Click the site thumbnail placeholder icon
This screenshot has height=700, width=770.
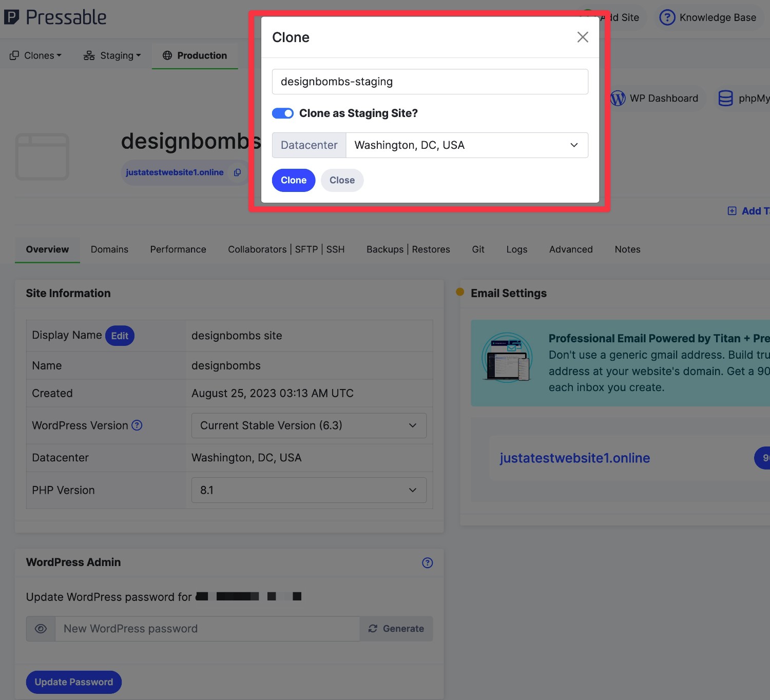[42, 157]
